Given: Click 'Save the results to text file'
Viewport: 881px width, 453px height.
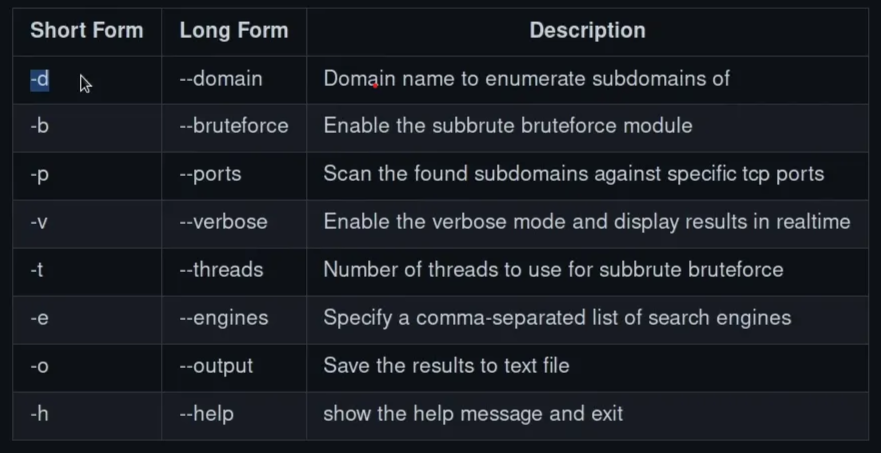Looking at the screenshot, I should click(x=446, y=366).
